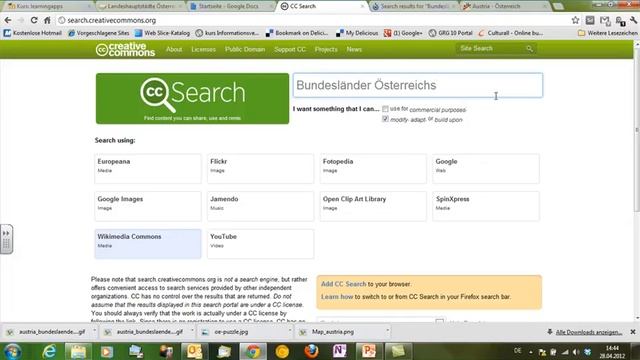The image size is (640, 360).
Task: Click the Learn how link
Action: (x=337, y=297)
